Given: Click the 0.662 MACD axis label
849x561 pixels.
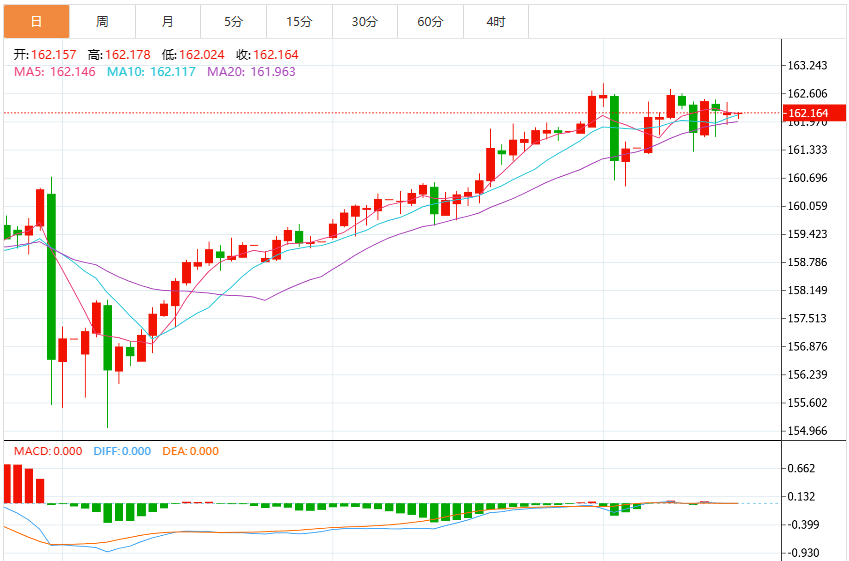Looking at the screenshot, I should pos(801,468).
